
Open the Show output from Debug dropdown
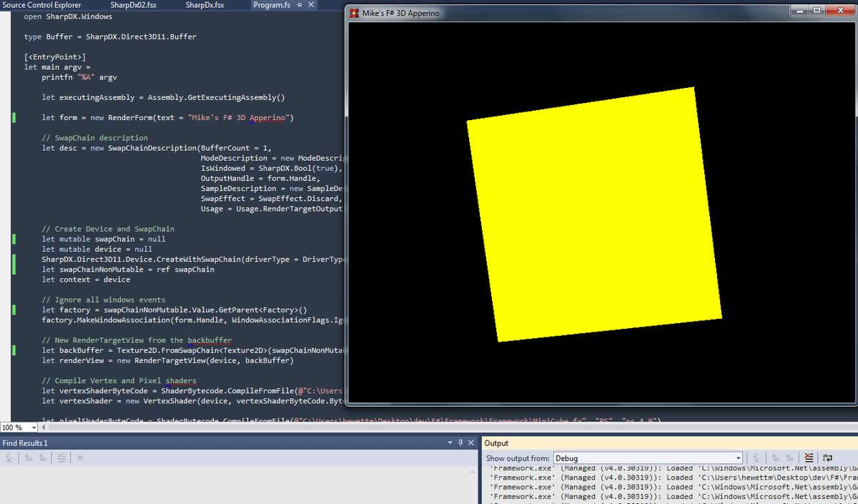pyautogui.click(x=649, y=458)
